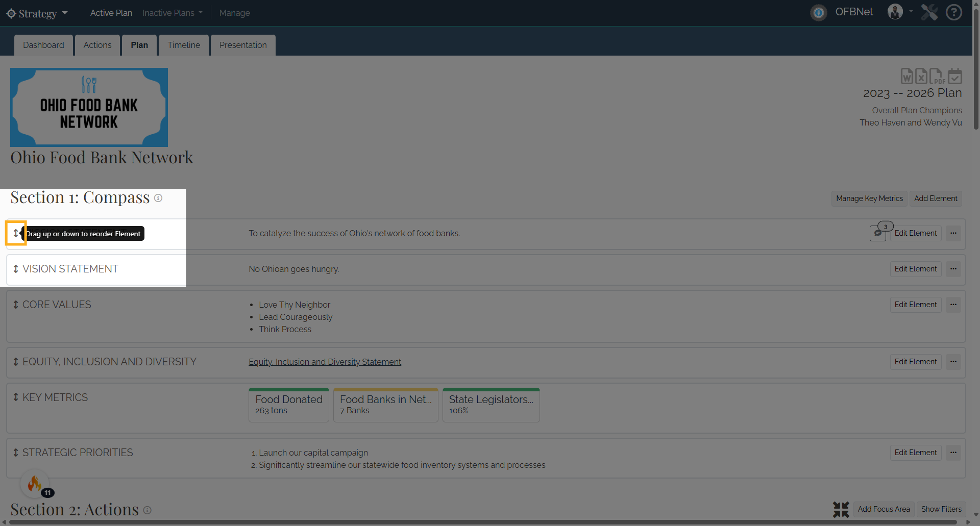This screenshot has width=980, height=526.
Task: Click the Ohio Food Bank Network logo image
Action: [89, 107]
